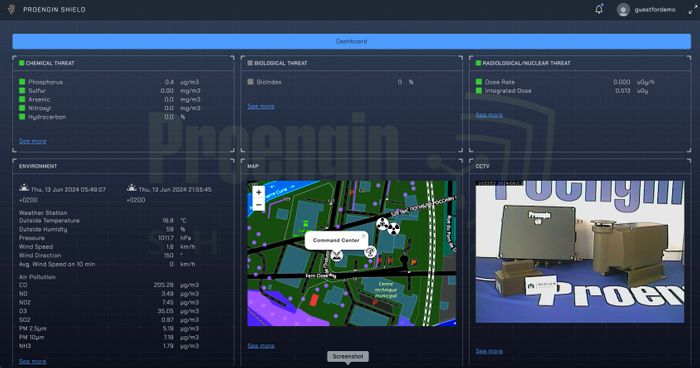The image size is (700, 368).
Task: Click the O3 value 35.05
Action: (x=166, y=311)
